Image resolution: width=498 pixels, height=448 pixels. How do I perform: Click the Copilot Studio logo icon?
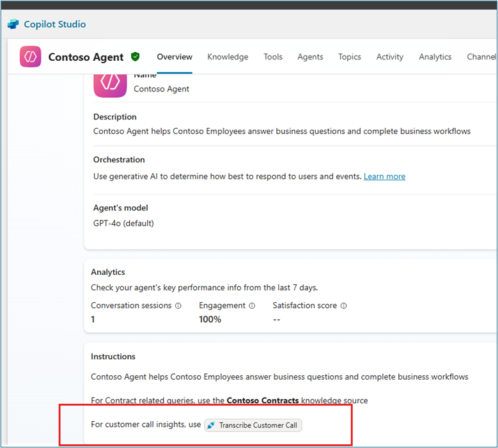[13, 24]
